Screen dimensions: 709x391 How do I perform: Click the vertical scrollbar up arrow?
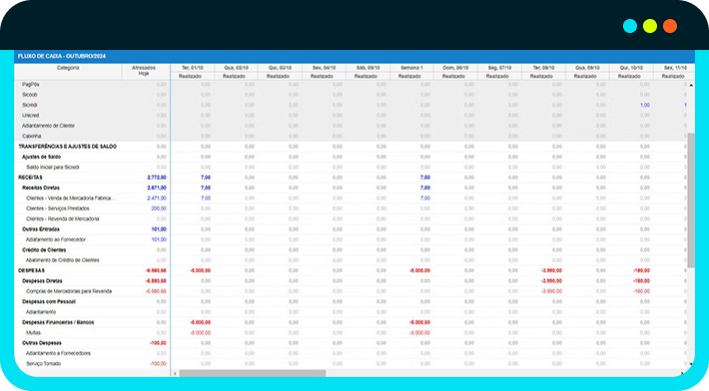[x=691, y=85]
